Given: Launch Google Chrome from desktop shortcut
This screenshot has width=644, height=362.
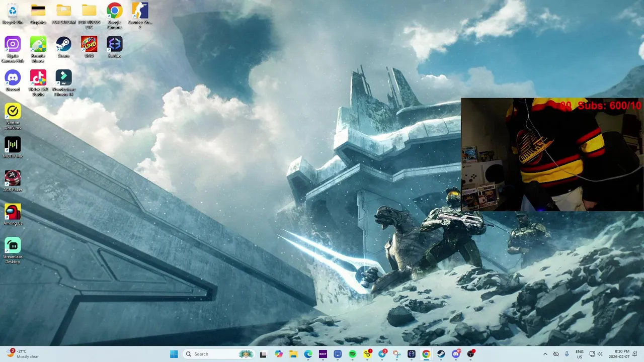Looking at the screenshot, I should pos(114,16).
